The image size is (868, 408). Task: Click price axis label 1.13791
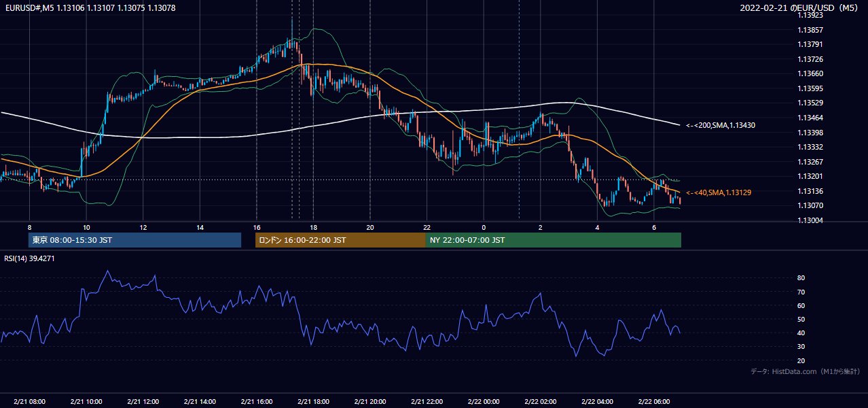coord(810,44)
